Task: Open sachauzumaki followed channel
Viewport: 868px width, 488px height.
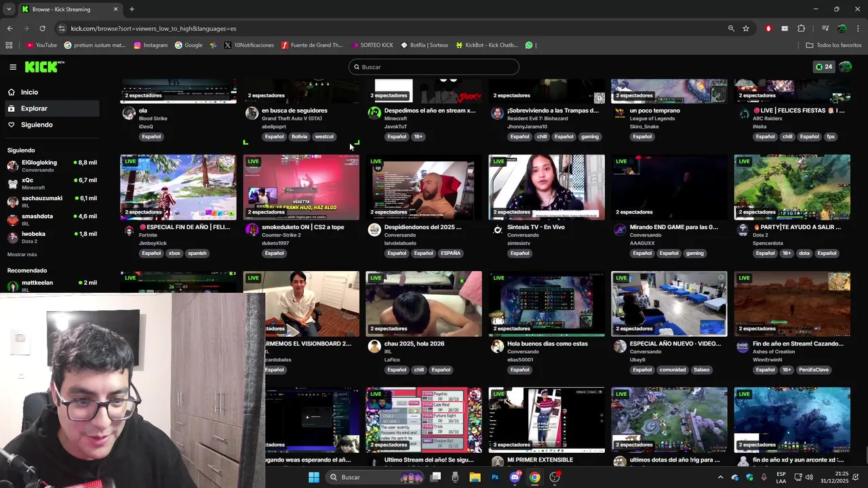Action: pos(52,201)
